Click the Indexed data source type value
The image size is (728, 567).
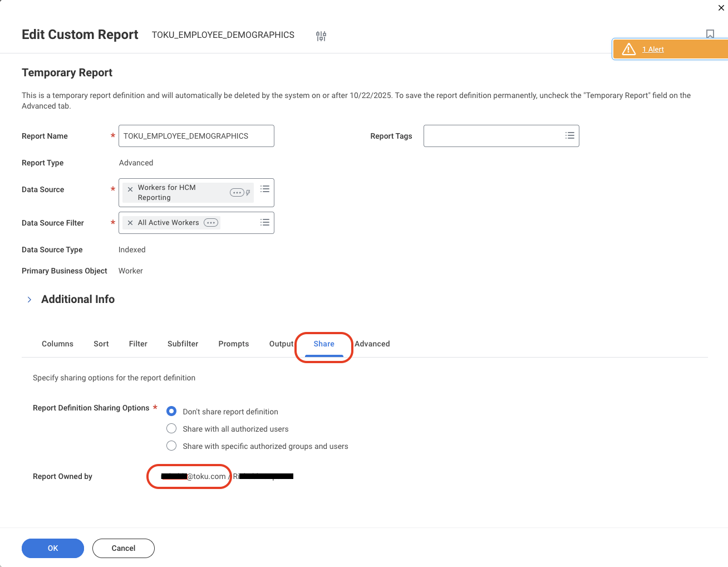[132, 250]
